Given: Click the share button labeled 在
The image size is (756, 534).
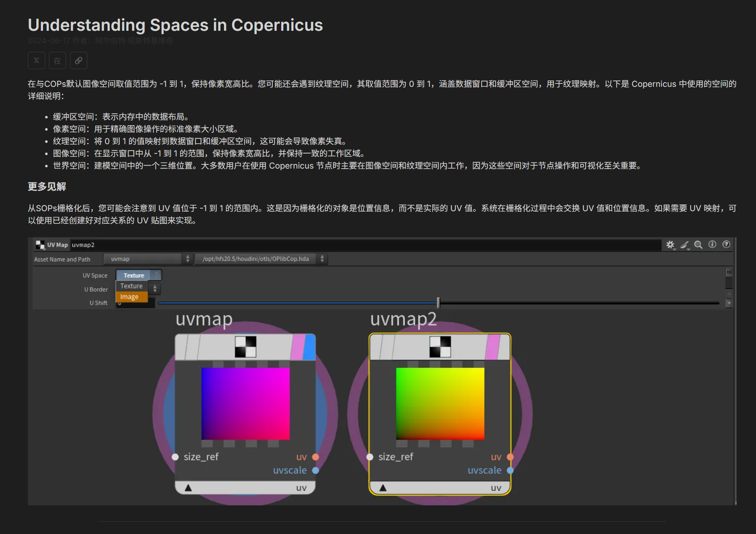Looking at the screenshot, I should tap(57, 60).
